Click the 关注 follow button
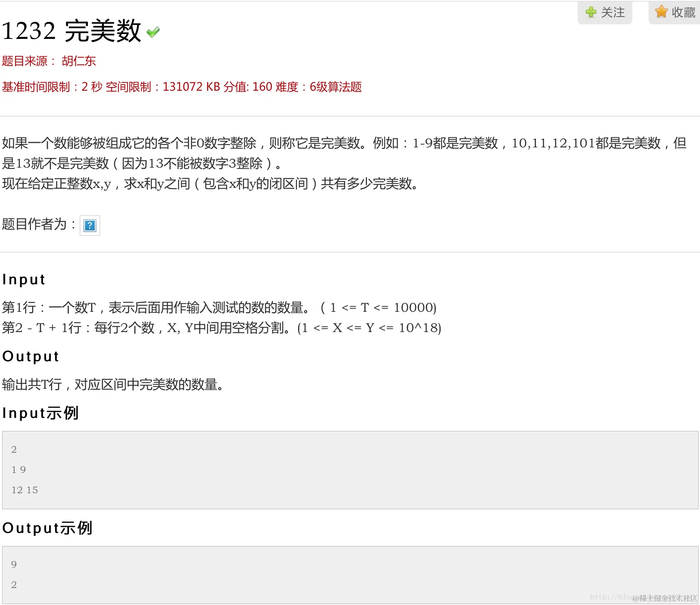The height and width of the screenshot is (605, 700). [x=605, y=13]
